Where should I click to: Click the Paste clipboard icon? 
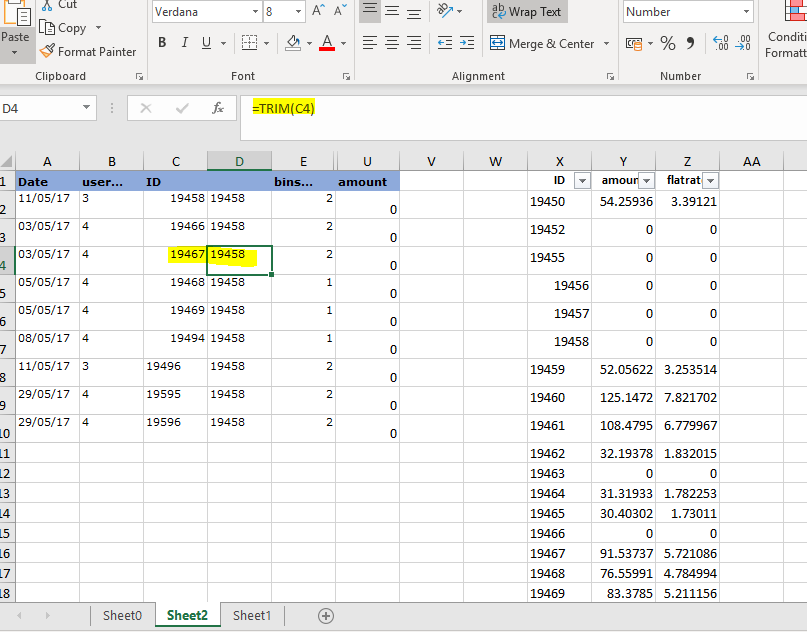point(17,12)
